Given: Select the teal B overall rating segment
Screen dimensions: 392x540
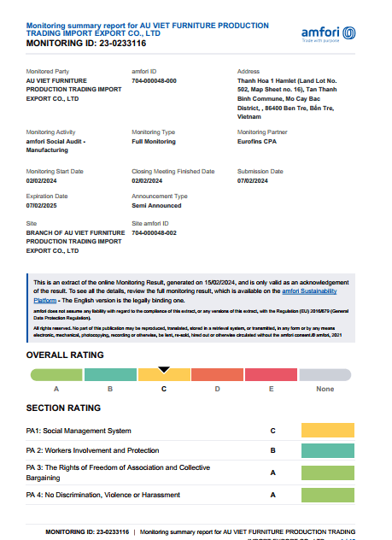Looking at the screenshot, I should coord(110,375).
